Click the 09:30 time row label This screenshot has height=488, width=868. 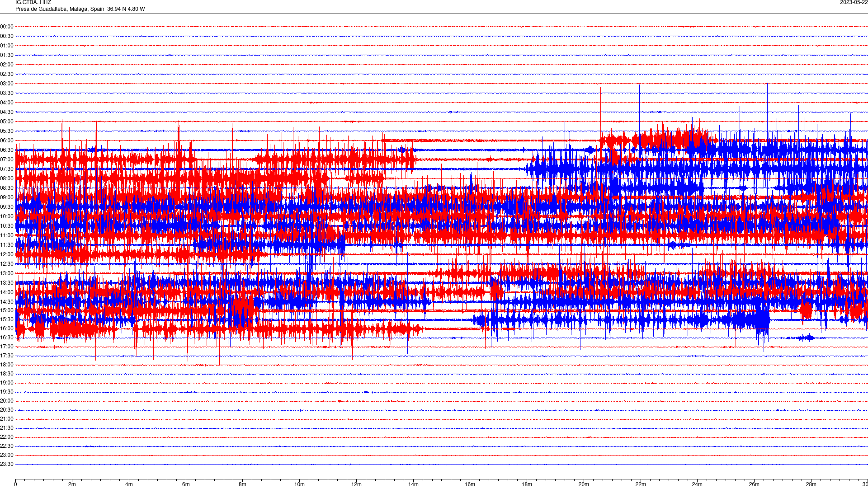pyautogui.click(x=7, y=207)
